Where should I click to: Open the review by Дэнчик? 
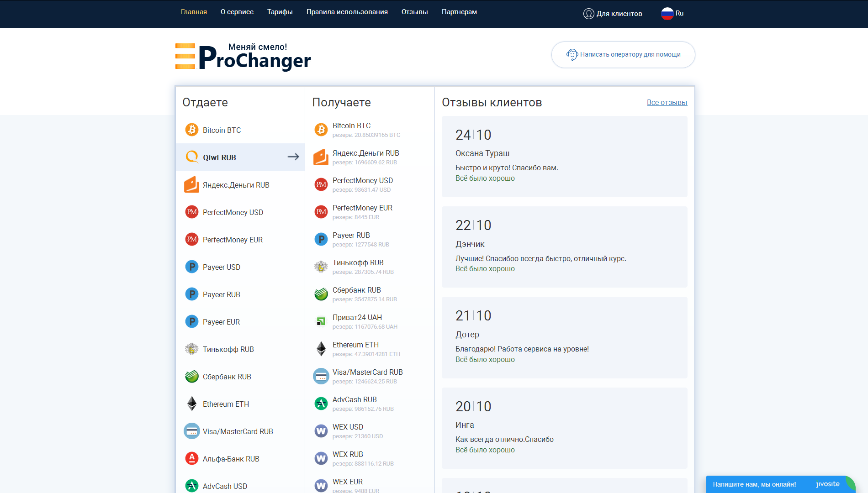[564, 247]
